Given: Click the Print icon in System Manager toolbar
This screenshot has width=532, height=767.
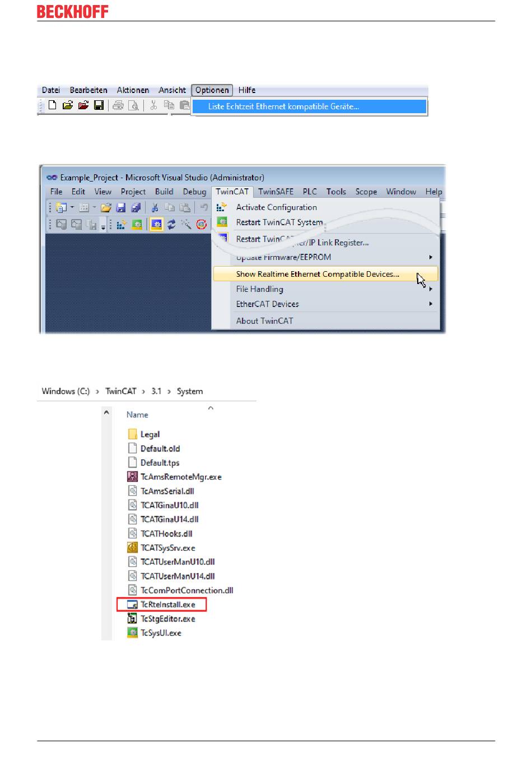Looking at the screenshot, I should click(118, 105).
